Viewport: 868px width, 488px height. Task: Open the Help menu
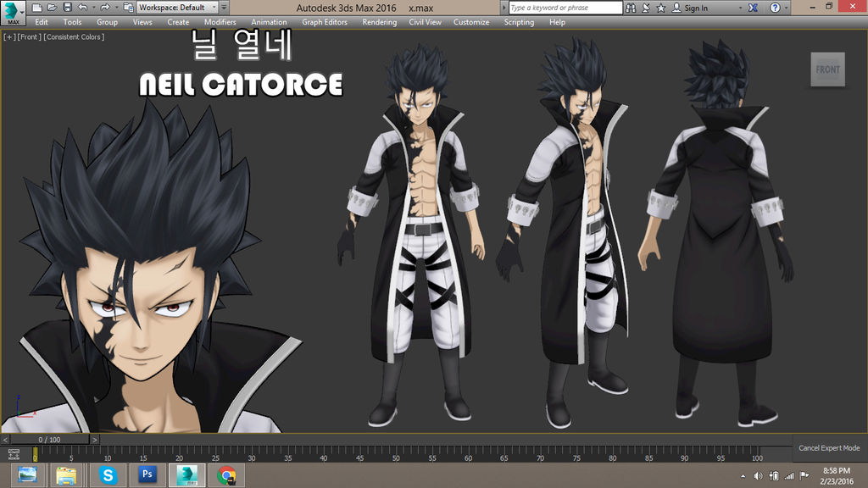[557, 22]
